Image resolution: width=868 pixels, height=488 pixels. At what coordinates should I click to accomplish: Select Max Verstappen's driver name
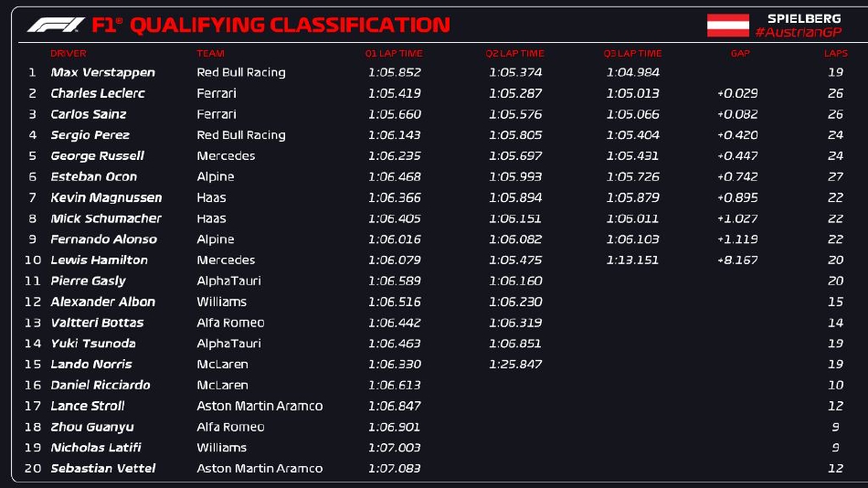102,72
